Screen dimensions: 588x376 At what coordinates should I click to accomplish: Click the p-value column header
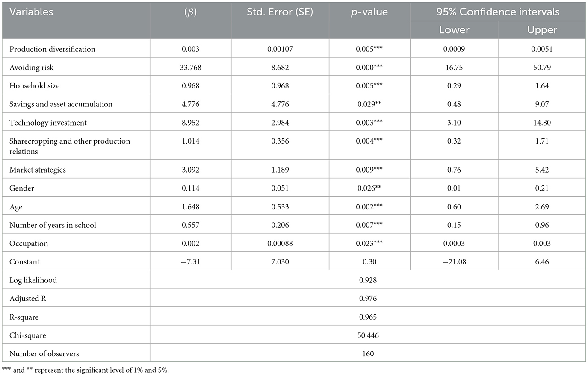pos(369,12)
